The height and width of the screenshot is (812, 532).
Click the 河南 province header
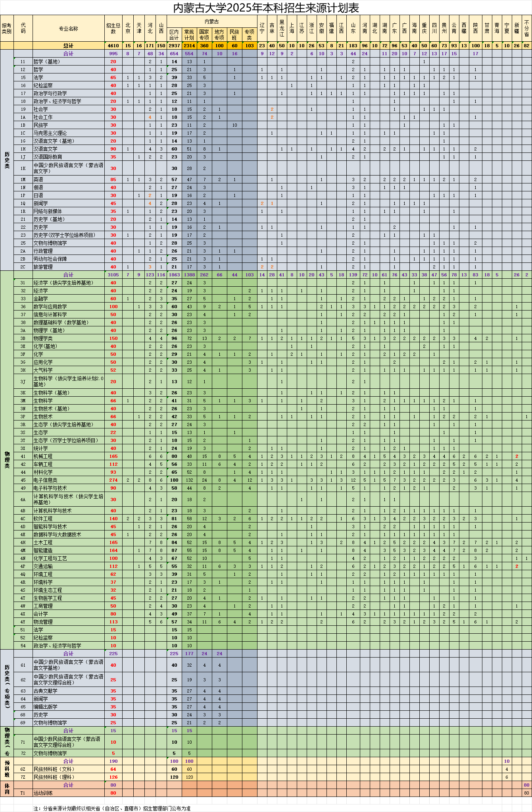click(x=365, y=29)
